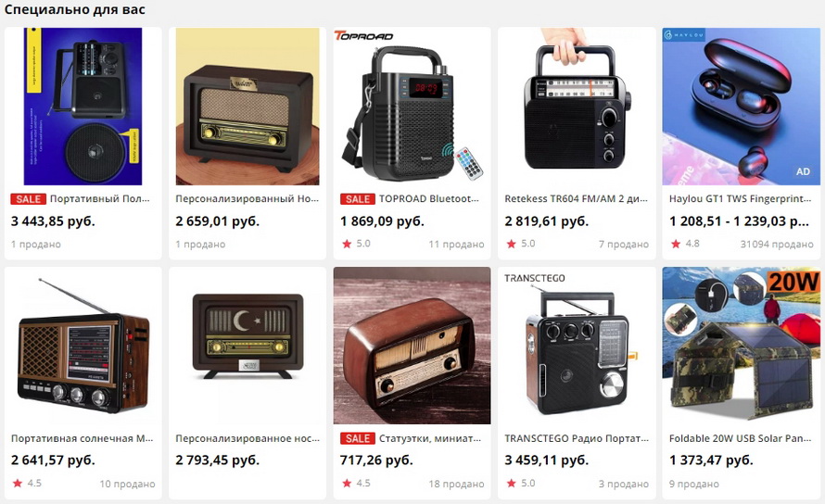Click the SALE badge on TOPROAD item
This screenshot has height=504, width=825.
point(357,199)
